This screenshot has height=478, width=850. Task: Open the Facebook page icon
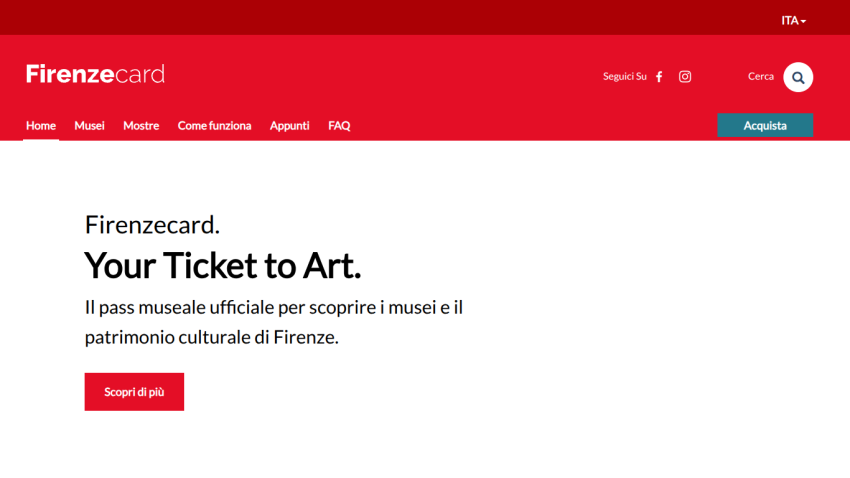coord(659,77)
